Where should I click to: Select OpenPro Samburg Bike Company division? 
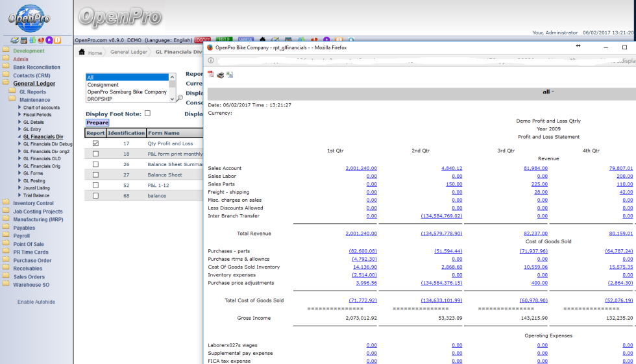[x=127, y=92]
